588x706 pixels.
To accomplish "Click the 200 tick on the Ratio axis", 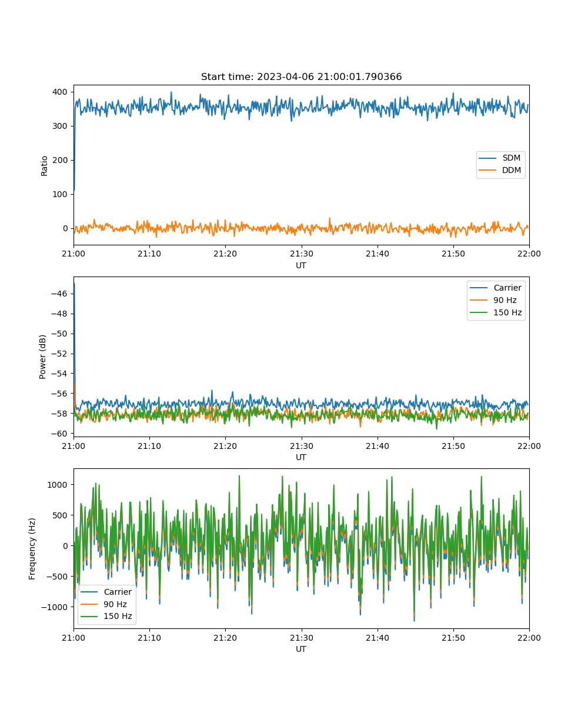I will [x=61, y=160].
